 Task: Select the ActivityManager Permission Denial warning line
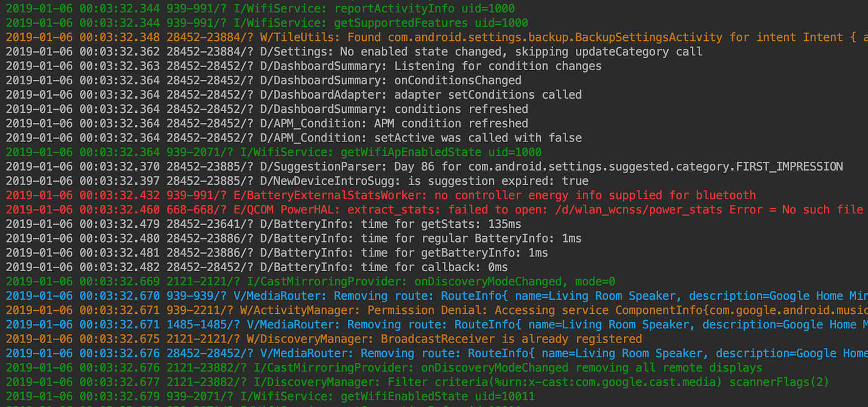(434, 310)
